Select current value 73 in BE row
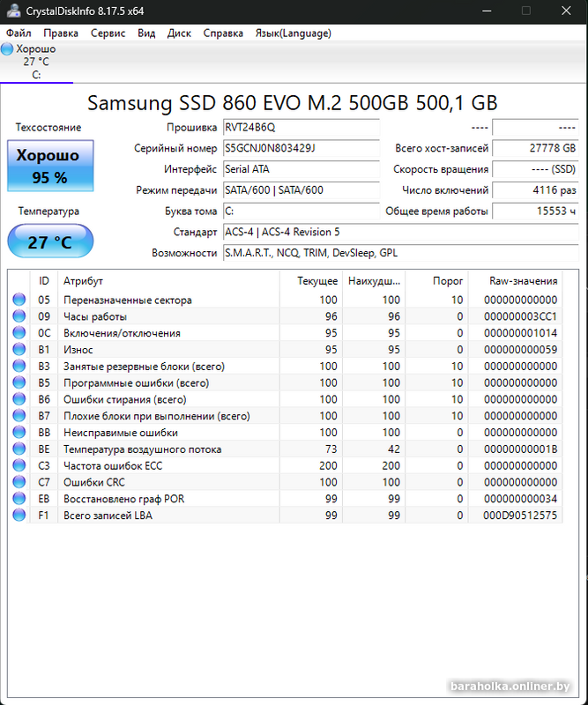 pyautogui.click(x=331, y=449)
